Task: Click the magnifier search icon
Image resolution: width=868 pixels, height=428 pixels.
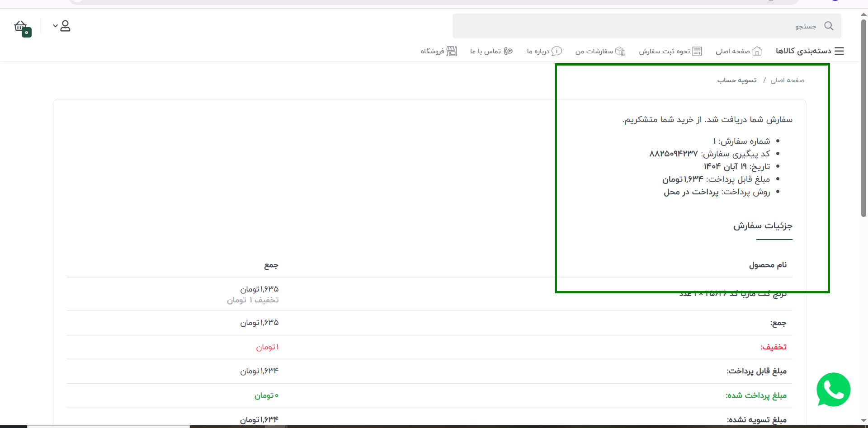Action: coord(828,26)
